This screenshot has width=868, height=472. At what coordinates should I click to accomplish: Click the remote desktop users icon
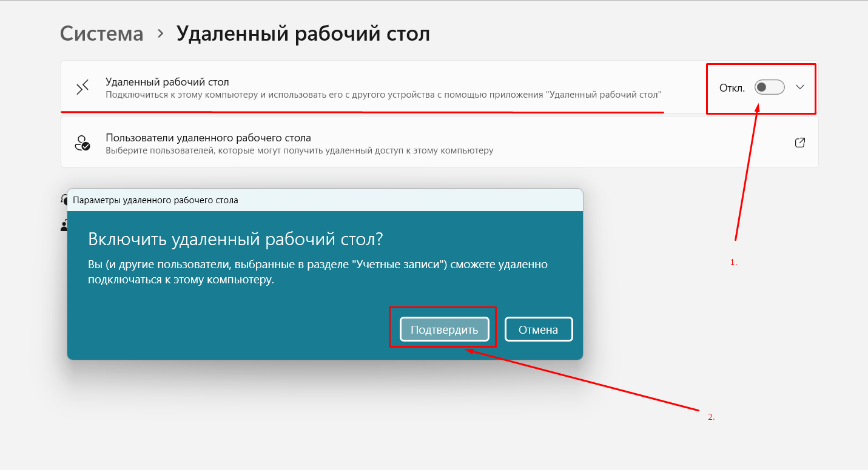[82, 143]
